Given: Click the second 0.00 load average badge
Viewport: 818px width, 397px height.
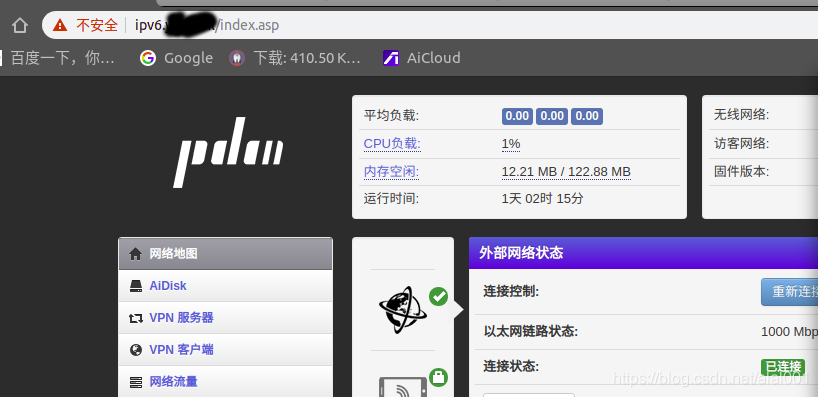Looking at the screenshot, I should coord(552,116).
